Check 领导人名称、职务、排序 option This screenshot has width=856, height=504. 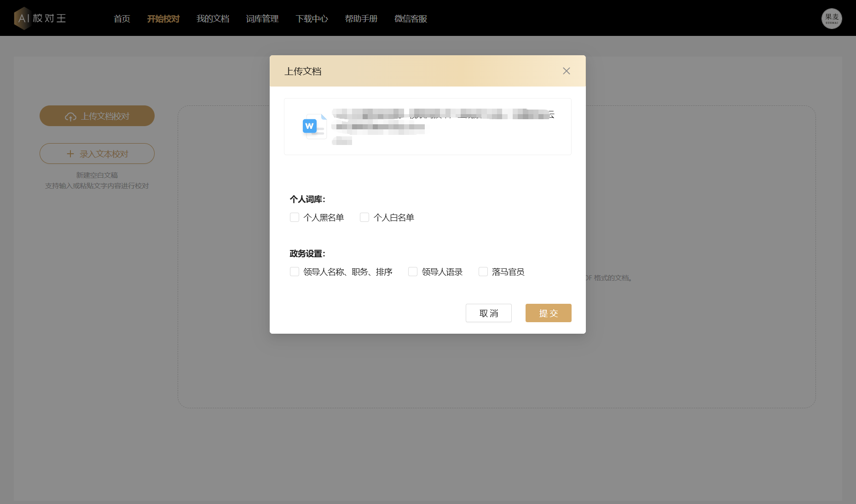(295, 272)
